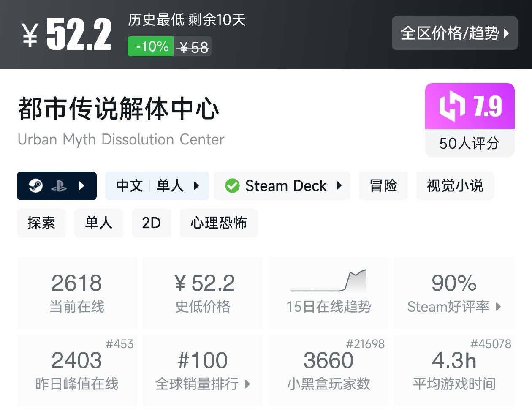This screenshot has height=414, width=532.
Task: Open 全球销量排行 ranking arrow
Action: pyautogui.click(x=247, y=384)
